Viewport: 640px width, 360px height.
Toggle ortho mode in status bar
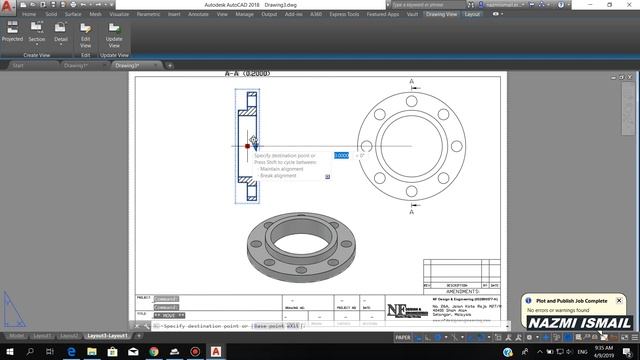[x=427, y=338]
